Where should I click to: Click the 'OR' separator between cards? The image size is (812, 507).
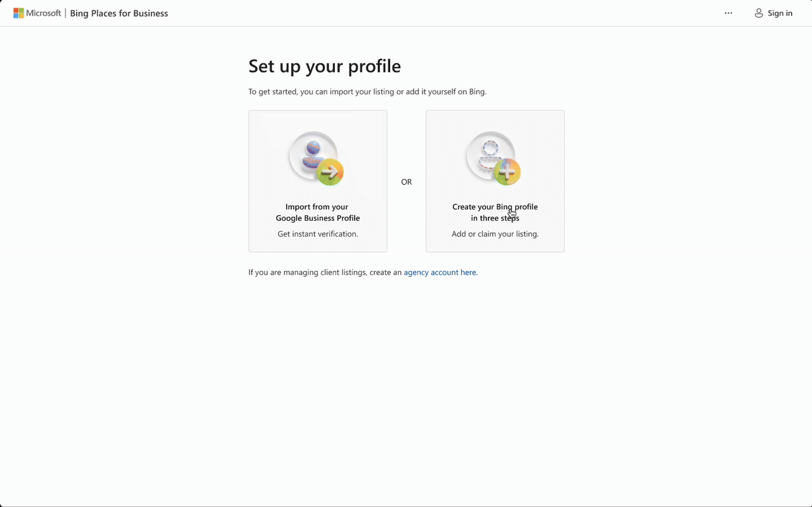click(406, 182)
